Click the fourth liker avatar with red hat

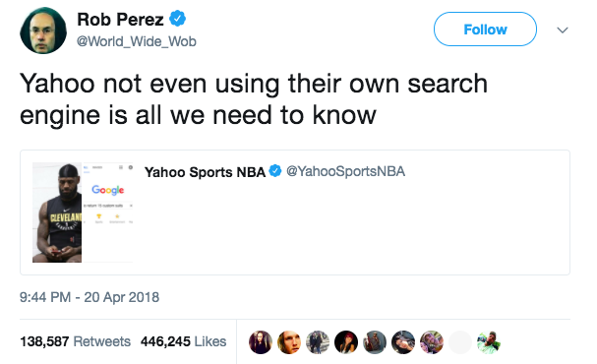[346, 342]
